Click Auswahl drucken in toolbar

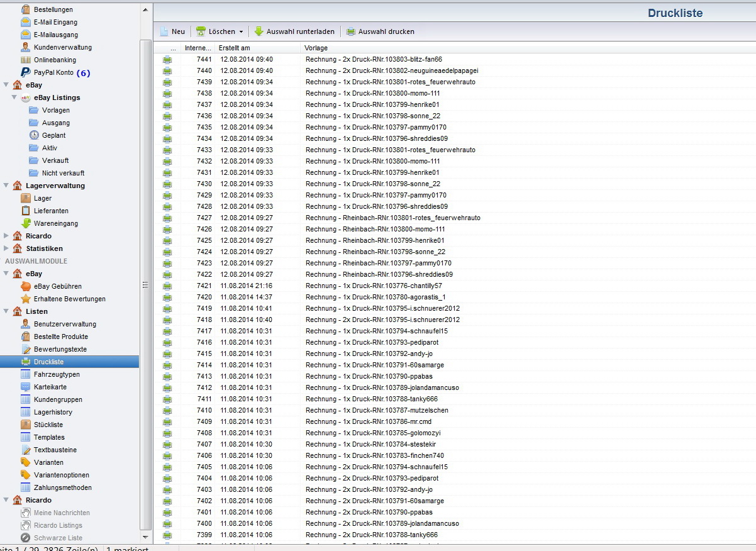(380, 31)
